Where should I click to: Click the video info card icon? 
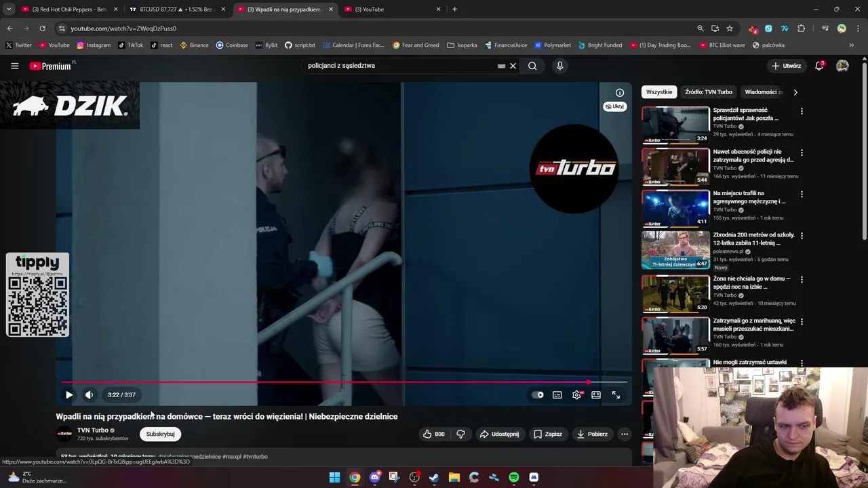click(620, 93)
